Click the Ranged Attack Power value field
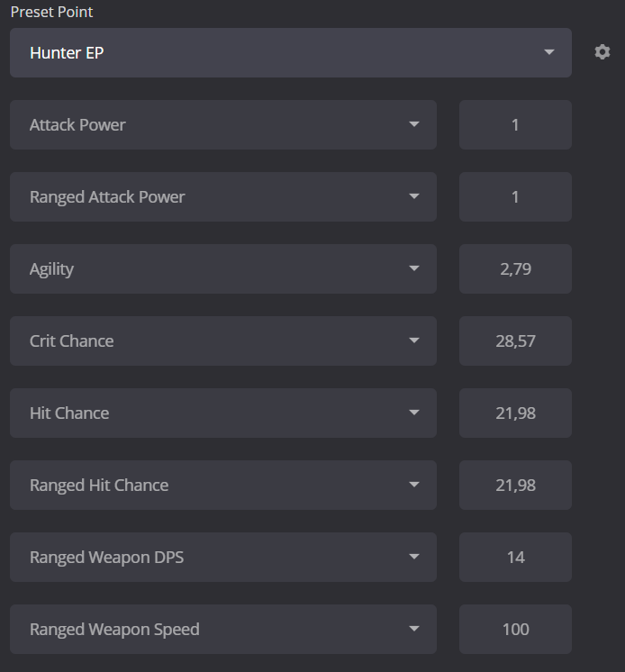 pyautogui.click(x=515, y=196)
